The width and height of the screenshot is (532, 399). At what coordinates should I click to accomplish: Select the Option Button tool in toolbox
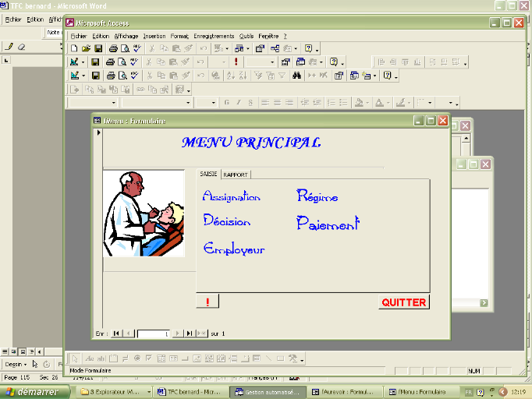pos(137,358)
